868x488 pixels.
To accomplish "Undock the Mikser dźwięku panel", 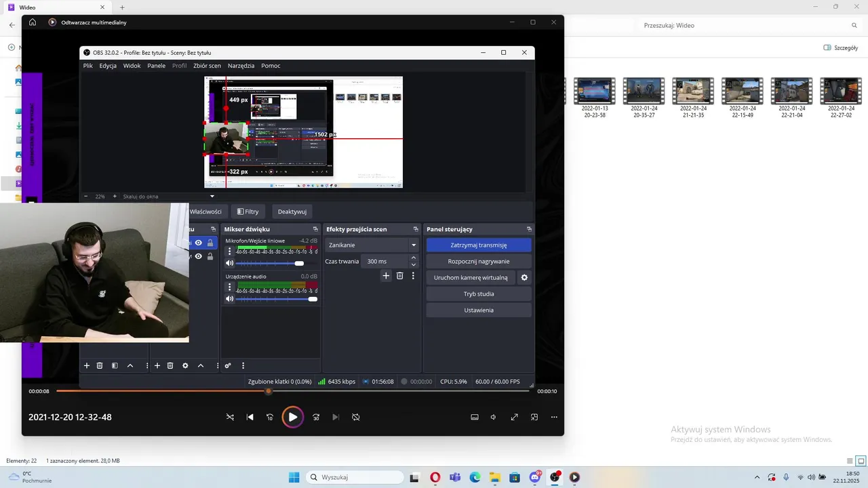I will pyautogui.click(x=315, y=229).
